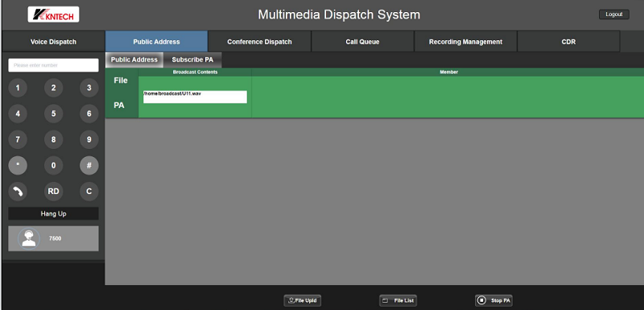
Task: Dial digit 0 on the keypad
Action: coord(53,166)
